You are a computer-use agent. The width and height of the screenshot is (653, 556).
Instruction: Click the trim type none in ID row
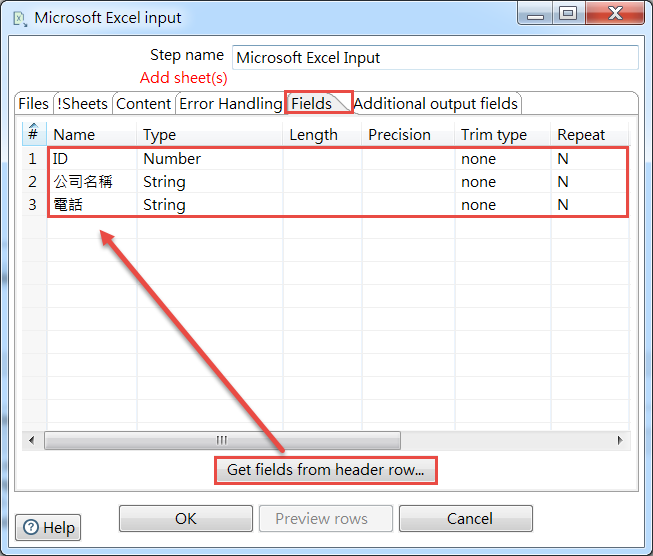[x=503, y=159]
